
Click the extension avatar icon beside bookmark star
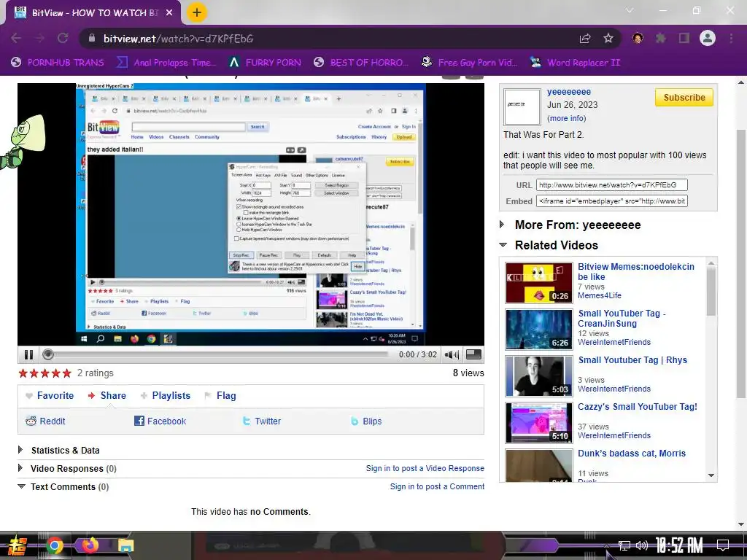[x=638, y=38]
